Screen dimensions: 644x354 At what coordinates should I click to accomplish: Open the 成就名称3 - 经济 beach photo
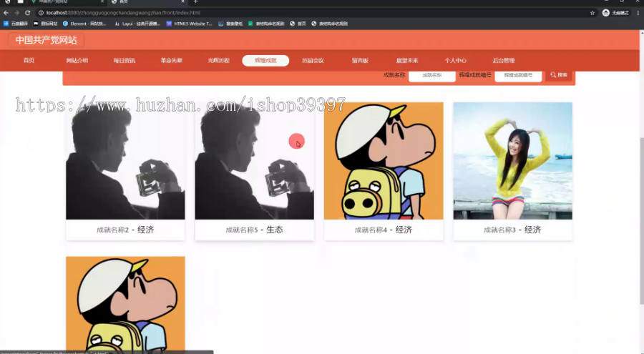512,161
